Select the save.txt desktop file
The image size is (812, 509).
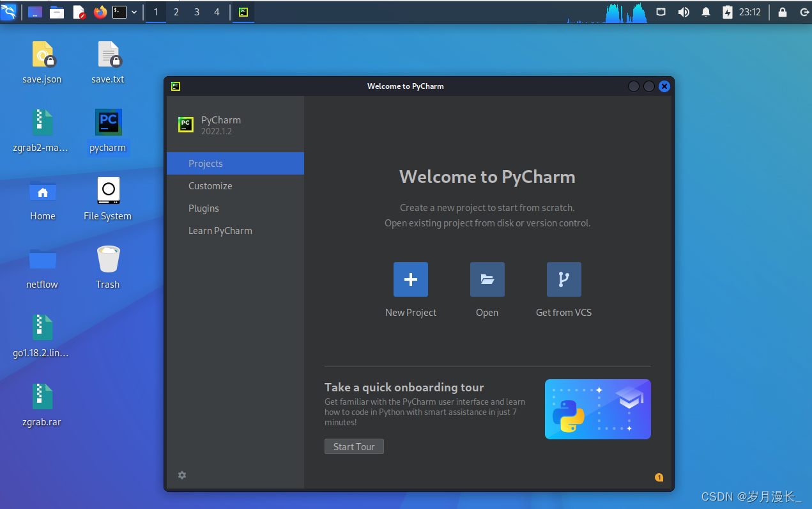tap(108, 54)
